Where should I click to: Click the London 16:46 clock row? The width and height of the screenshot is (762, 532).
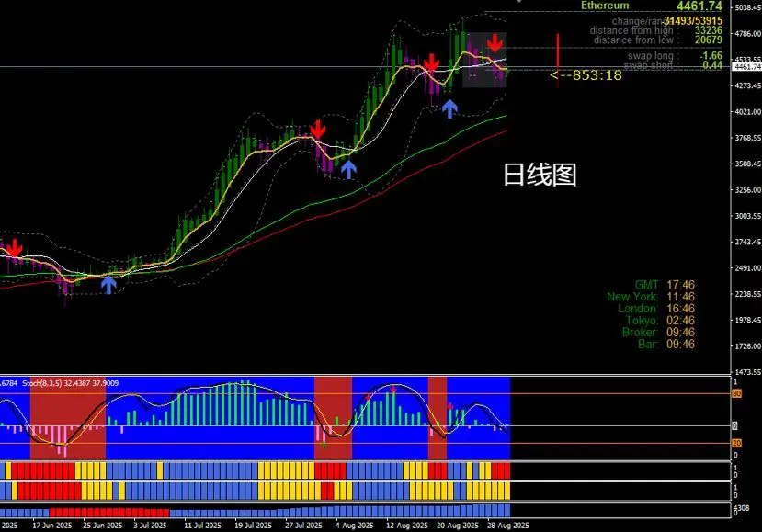pos(656,309)
